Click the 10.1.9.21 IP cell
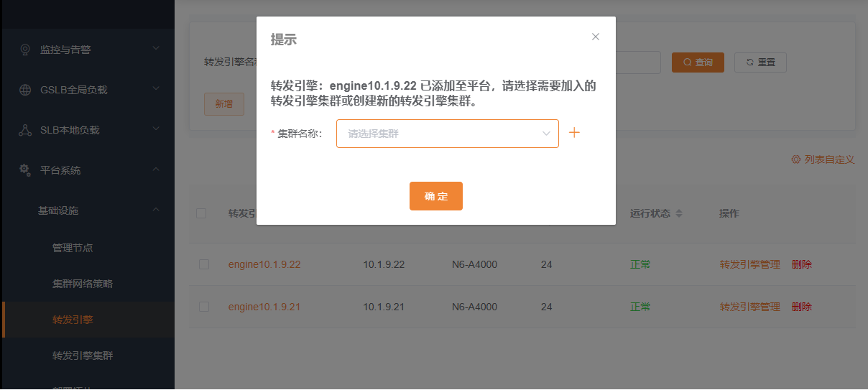868x390 pixels. 384,307
